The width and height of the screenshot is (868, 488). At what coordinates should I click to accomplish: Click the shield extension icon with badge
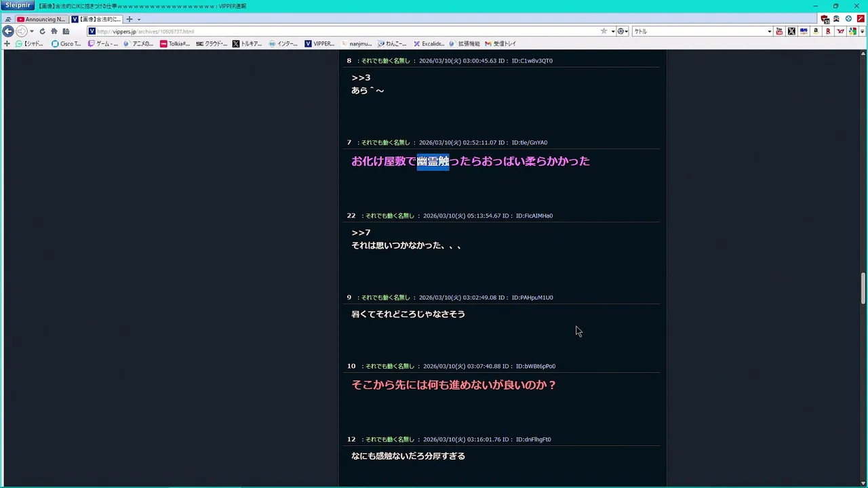[x=825, y=20]
